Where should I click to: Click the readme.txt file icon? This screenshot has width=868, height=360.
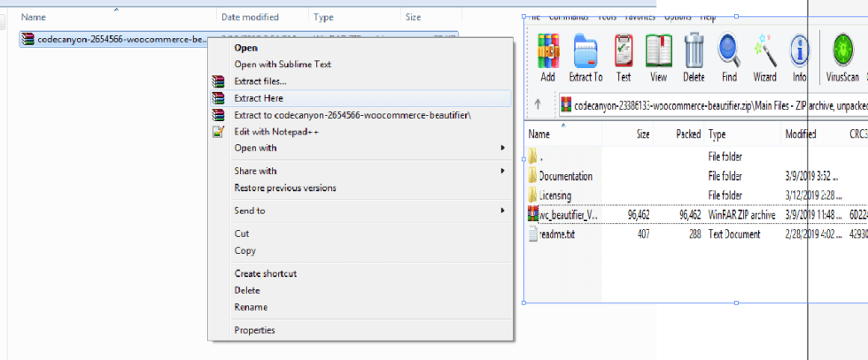(532, 234)
